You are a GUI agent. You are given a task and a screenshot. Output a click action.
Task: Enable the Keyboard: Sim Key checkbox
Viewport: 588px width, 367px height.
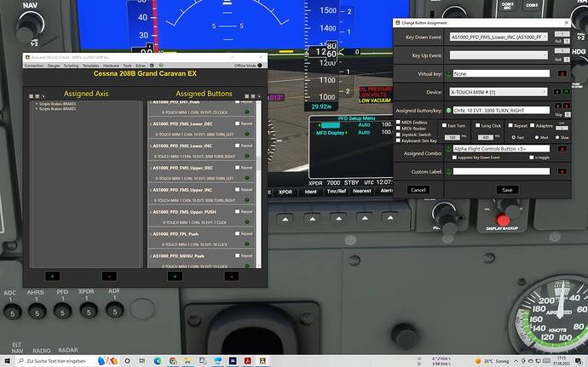point(398,140)
